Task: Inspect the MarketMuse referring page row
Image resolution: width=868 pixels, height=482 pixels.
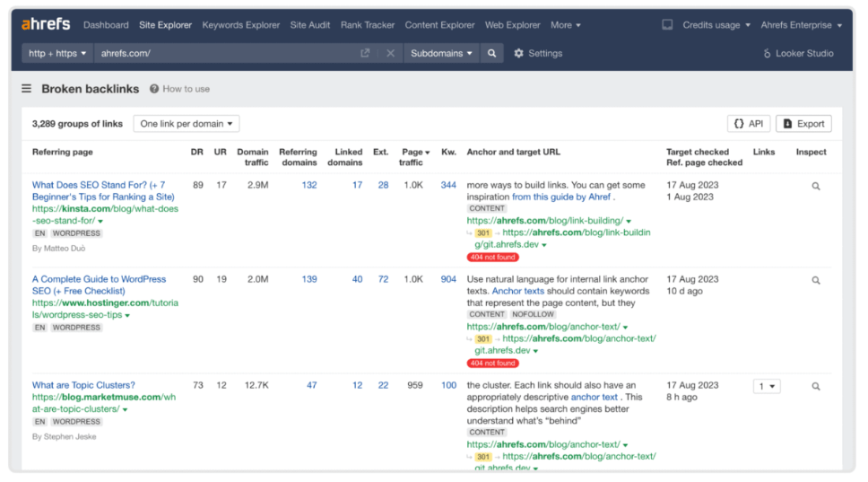Action: 815,387
